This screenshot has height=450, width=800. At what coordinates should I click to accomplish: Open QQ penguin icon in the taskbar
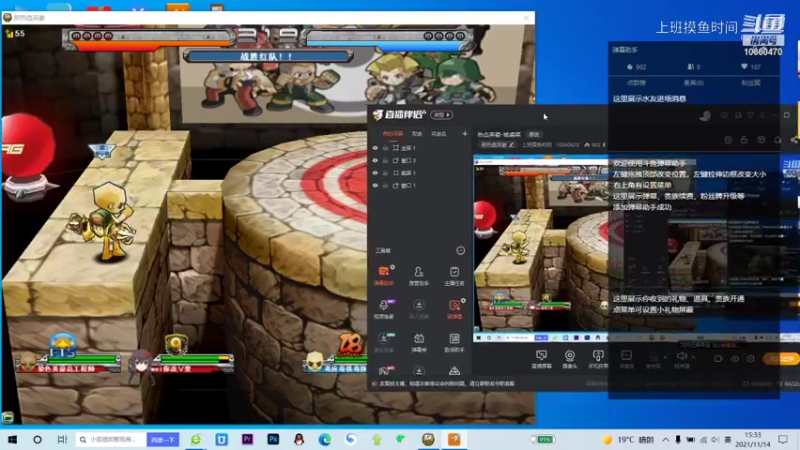[x=299, y=439]
